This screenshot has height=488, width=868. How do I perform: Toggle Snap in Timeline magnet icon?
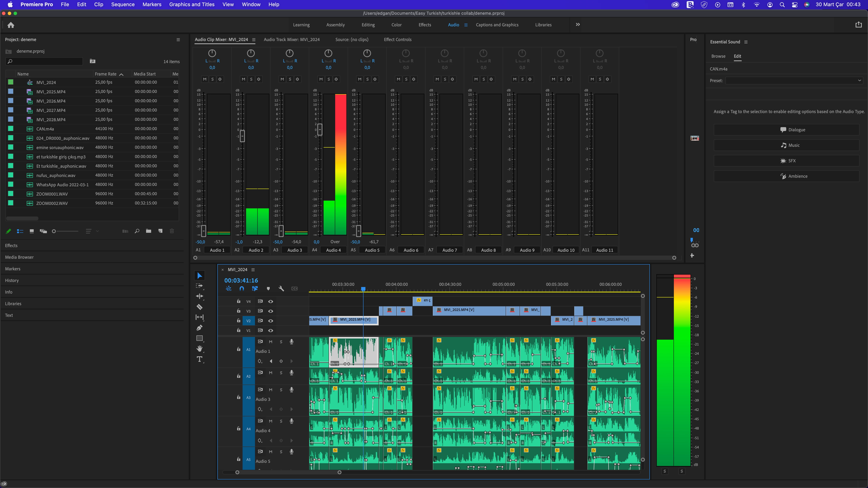[x=242, y=289]
